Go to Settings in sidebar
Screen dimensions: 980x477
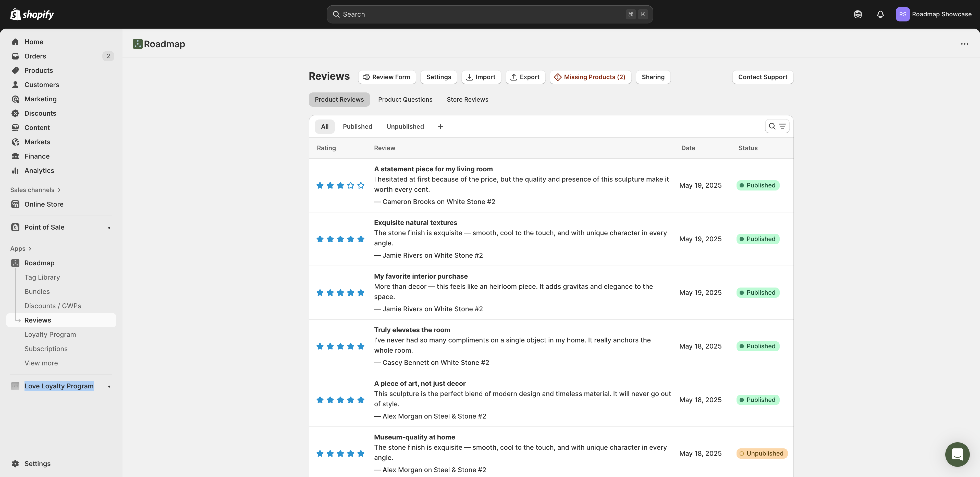[37, 464]
